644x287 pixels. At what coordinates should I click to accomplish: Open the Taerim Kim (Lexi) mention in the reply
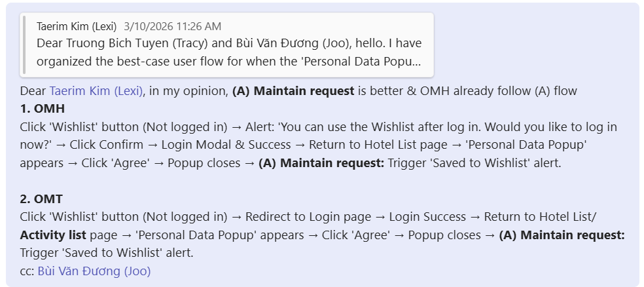(x=96, y=91)
